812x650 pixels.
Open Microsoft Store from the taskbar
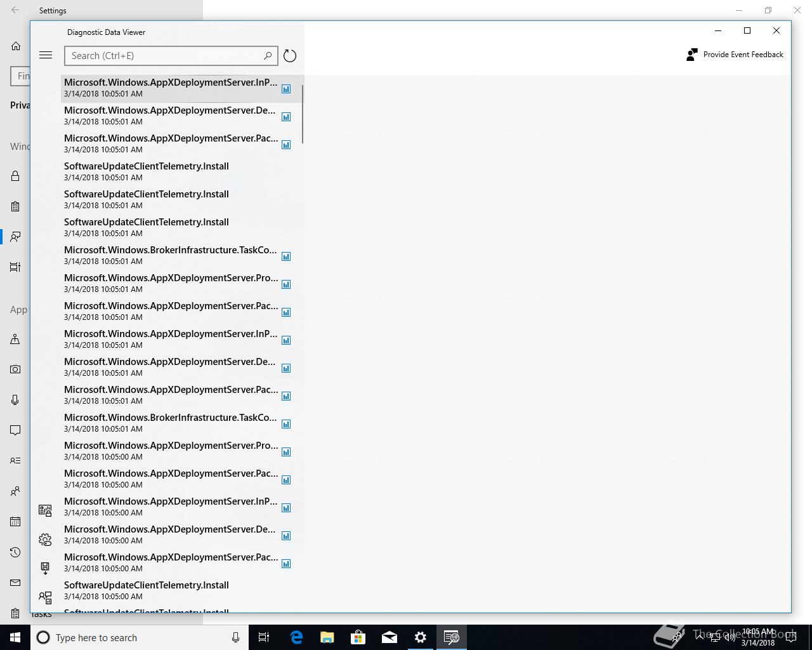tap(358, 637)
